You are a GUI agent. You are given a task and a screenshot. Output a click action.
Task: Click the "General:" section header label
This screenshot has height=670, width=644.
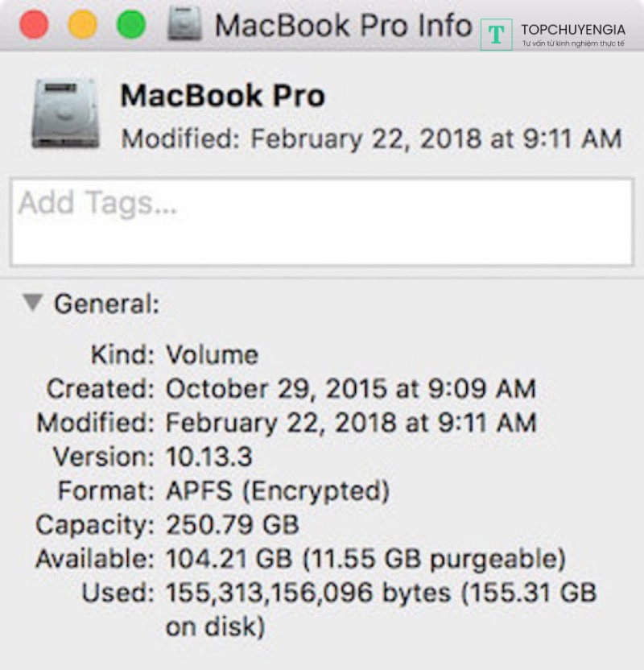(x=106, y=304)
